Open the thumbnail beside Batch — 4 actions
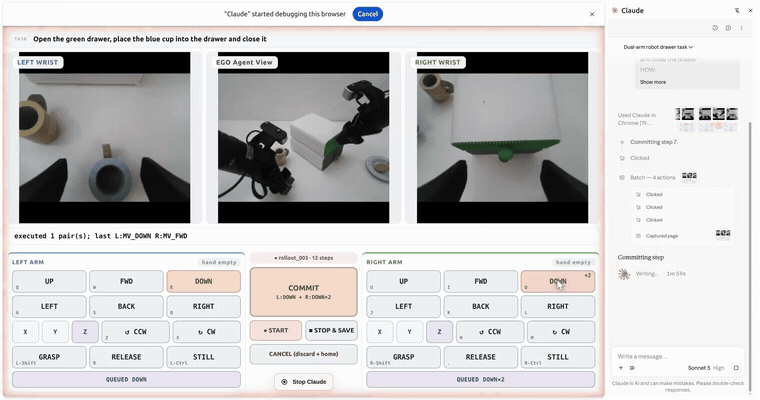 tap(689, 176)
